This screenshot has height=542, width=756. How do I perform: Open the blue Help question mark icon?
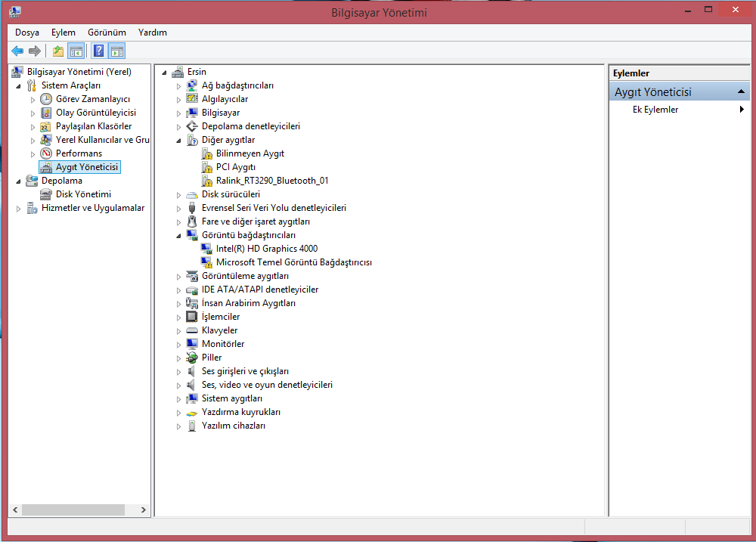(99, 51)
